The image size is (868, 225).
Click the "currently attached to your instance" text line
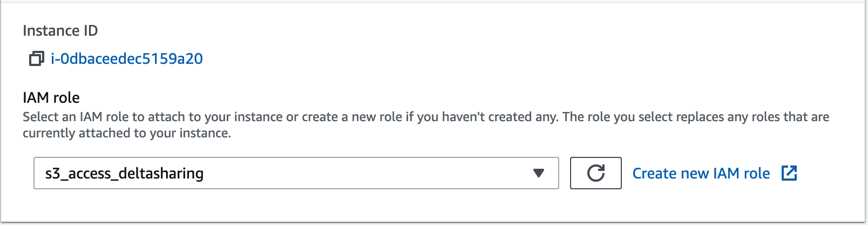(x=127, y=133)
